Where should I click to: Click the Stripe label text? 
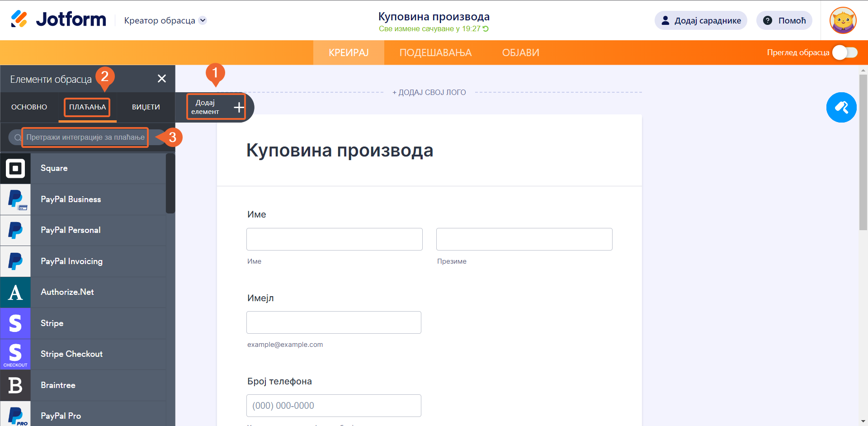tap(52, 323)
